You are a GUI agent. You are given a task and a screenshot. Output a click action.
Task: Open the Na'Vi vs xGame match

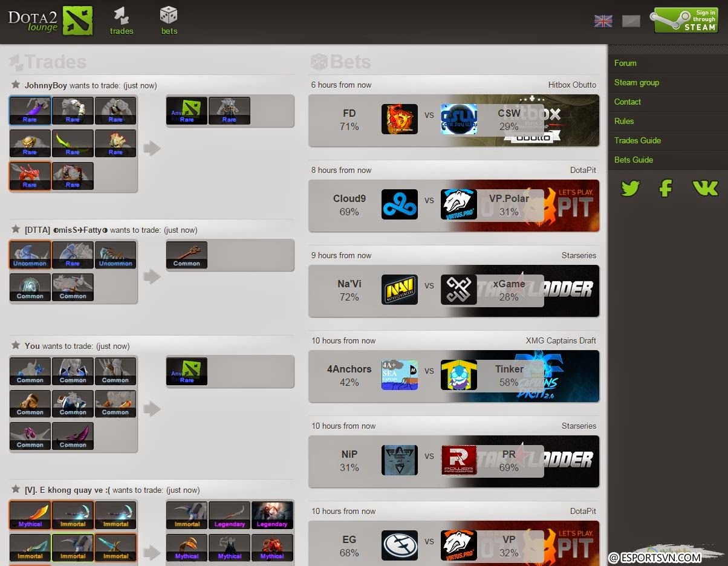pyautogui.click(x=453, y=290)
